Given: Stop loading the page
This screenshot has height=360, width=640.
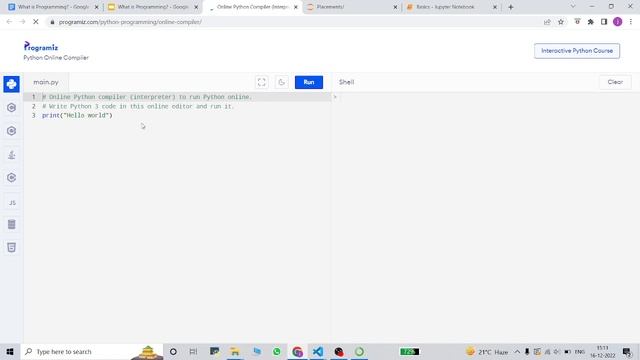Looking at the screenshot, I should (x=36, y=22).
